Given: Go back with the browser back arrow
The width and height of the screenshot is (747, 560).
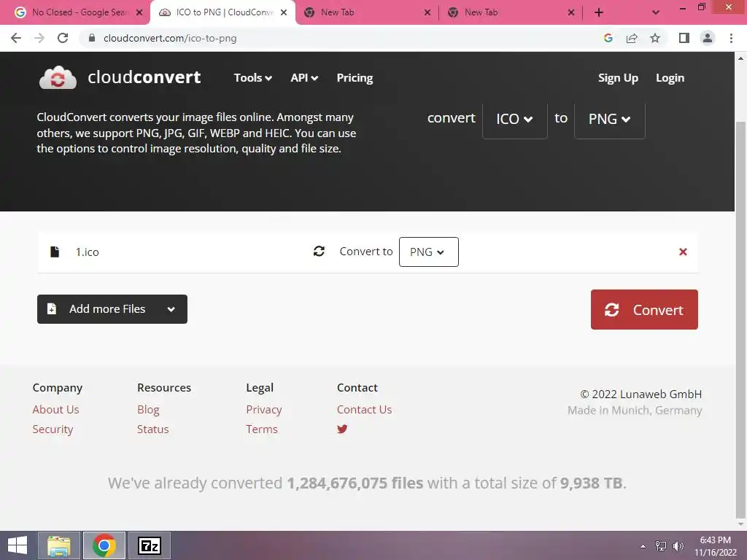Looking at the screenshot, I should (x=16, y=38).
